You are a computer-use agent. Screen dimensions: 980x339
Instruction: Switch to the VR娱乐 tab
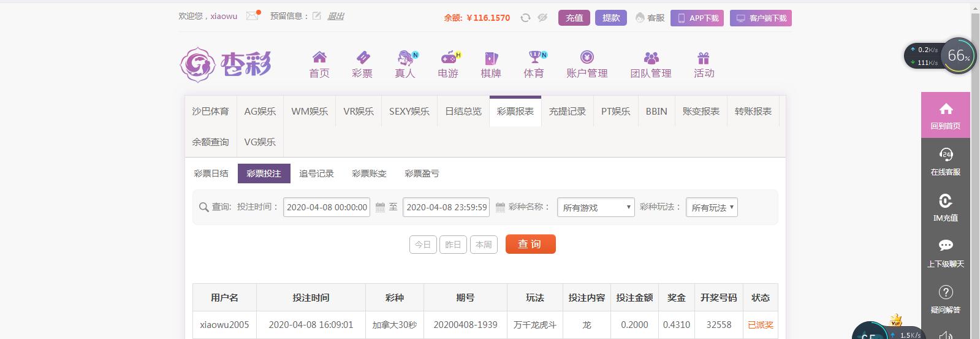pos(359,111)
